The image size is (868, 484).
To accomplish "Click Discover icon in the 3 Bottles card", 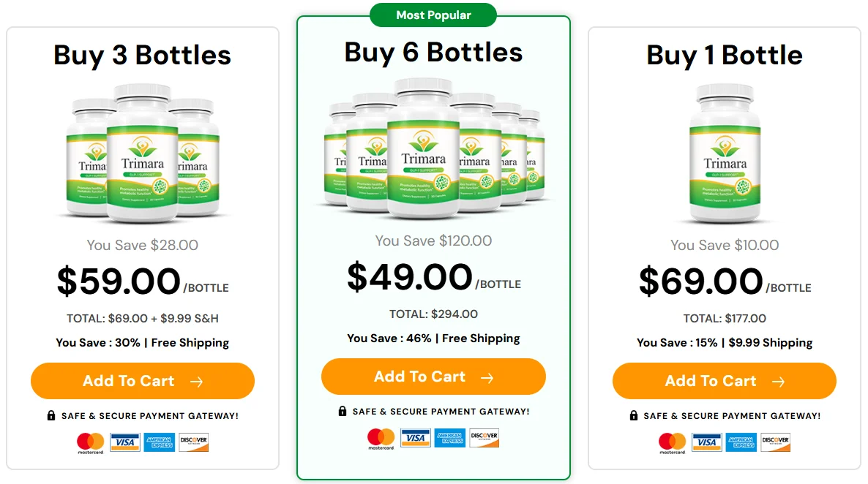I will [194, 442].
